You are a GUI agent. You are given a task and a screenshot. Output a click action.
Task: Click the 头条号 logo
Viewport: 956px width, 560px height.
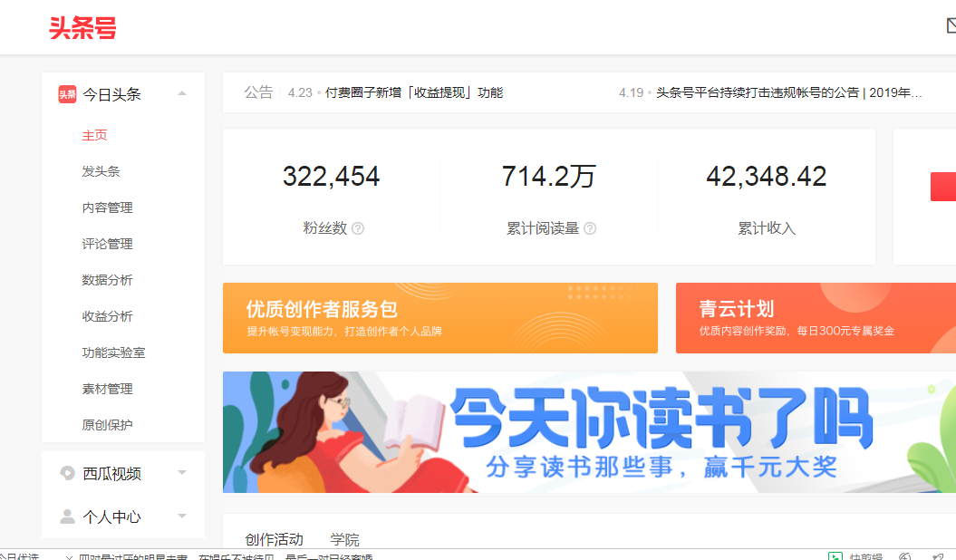[x=82, y=28]
